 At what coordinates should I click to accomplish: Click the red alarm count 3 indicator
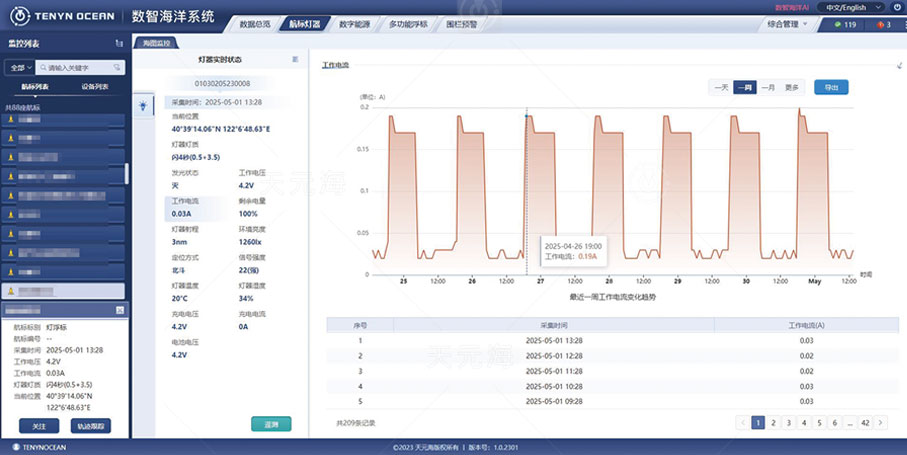click(x=883, y=25)
